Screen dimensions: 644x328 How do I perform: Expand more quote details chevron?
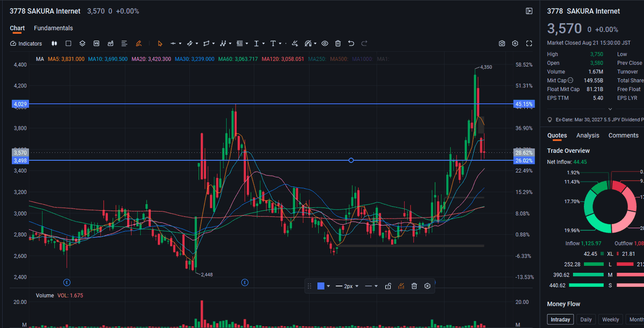point(610,109)
